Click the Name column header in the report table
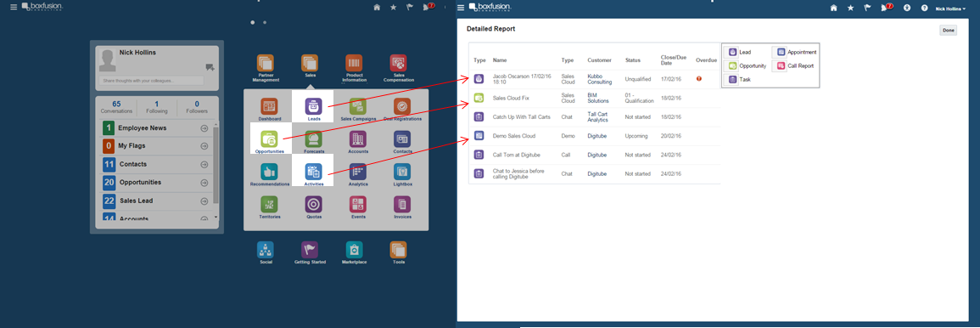This screenshot has height=328, width=980. coord(500,60)
